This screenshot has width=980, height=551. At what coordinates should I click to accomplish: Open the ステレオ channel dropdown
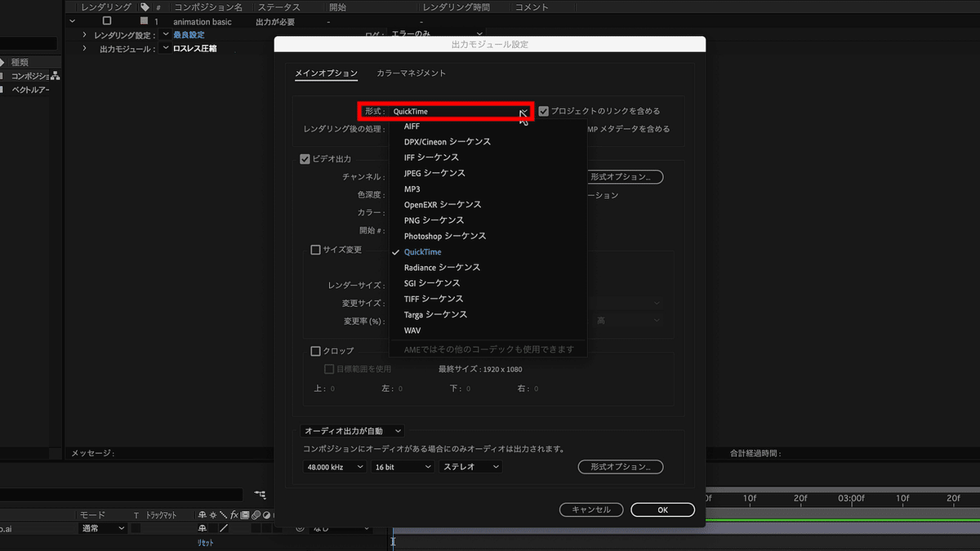(x=471, y=467)
